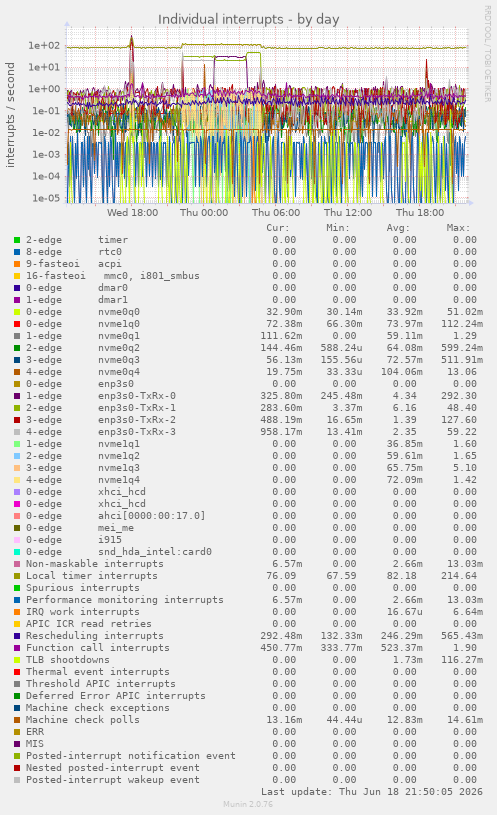Click the Max: column header
Viewport: 497px width, 815px height.
pyautogui.click(x=458, y=228)
